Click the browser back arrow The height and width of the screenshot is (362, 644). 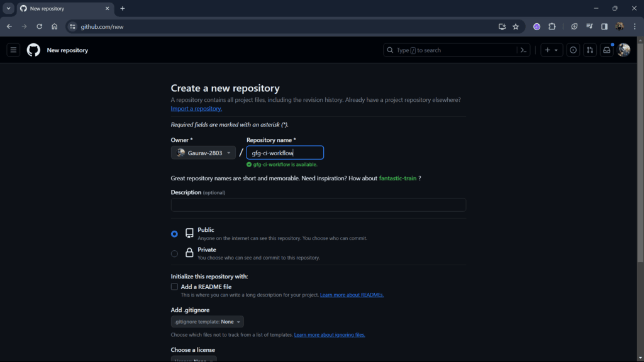pos(9,26)
